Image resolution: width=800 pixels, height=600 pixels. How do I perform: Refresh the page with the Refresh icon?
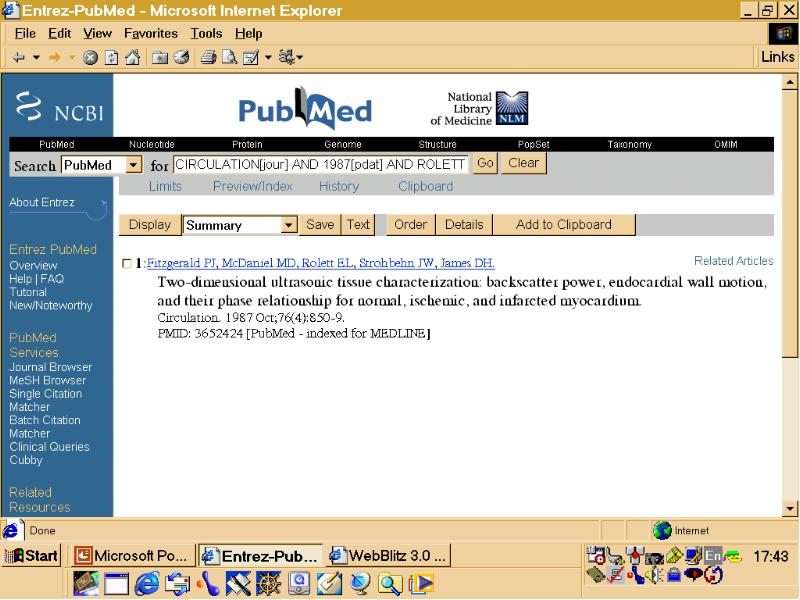coord(111,58)
